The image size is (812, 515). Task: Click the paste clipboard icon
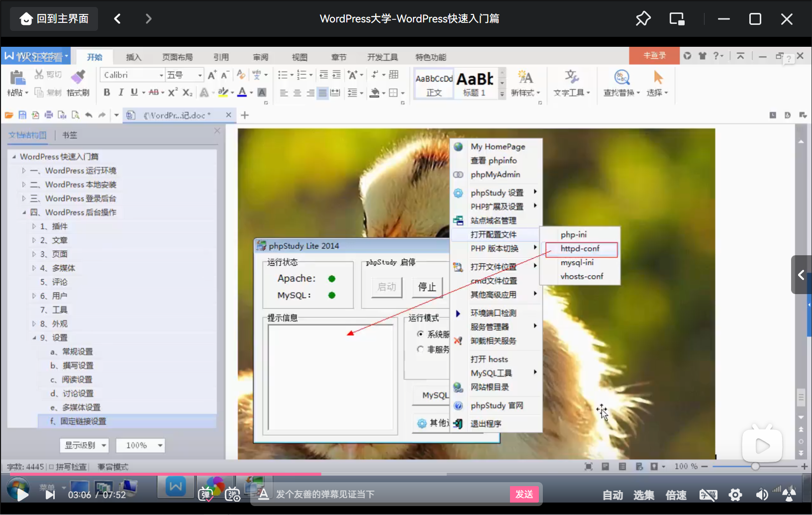tap(17, 77)
